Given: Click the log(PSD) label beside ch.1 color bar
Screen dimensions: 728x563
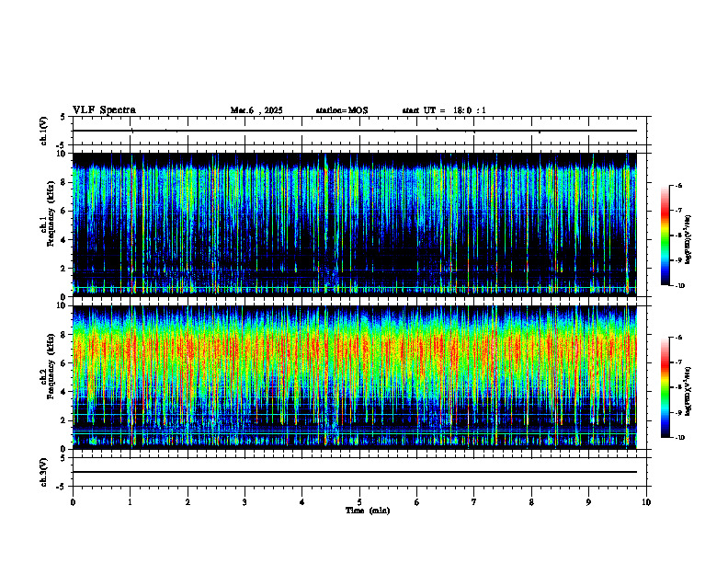Looking at the screenshot, I should [688, 240].
